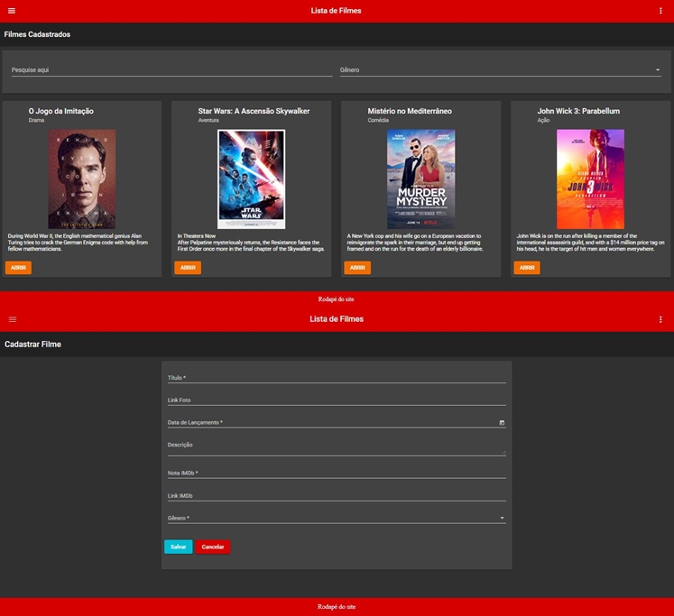Open John Wick 3: Parabellum with ABRIR

(x=527, y=268)
